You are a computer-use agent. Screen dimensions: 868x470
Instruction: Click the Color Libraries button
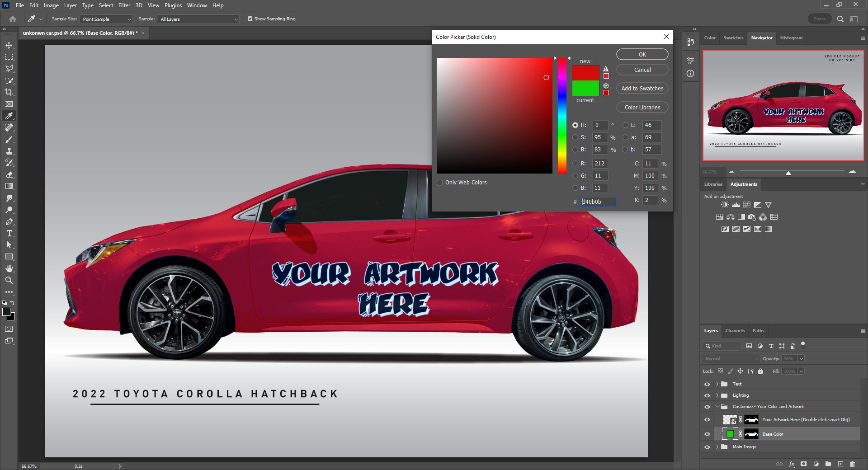pyautogui.click(x=642, y=107)
